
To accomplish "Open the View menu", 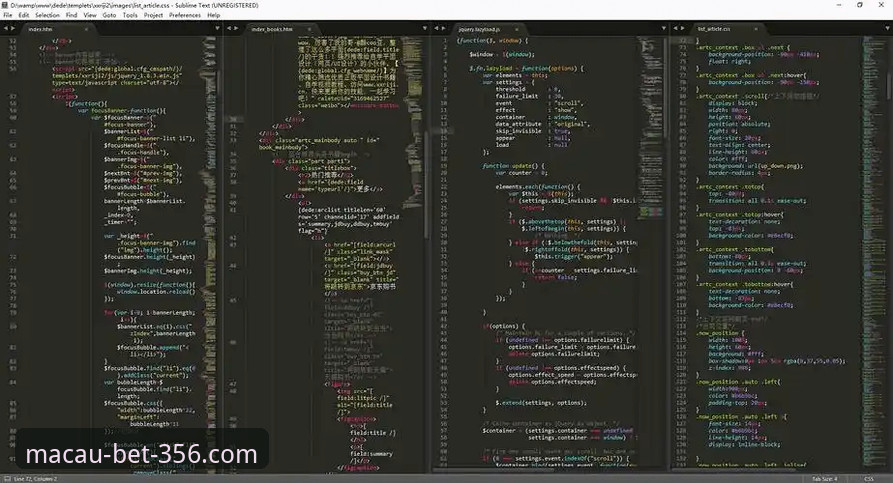I will tap(90, 15).
